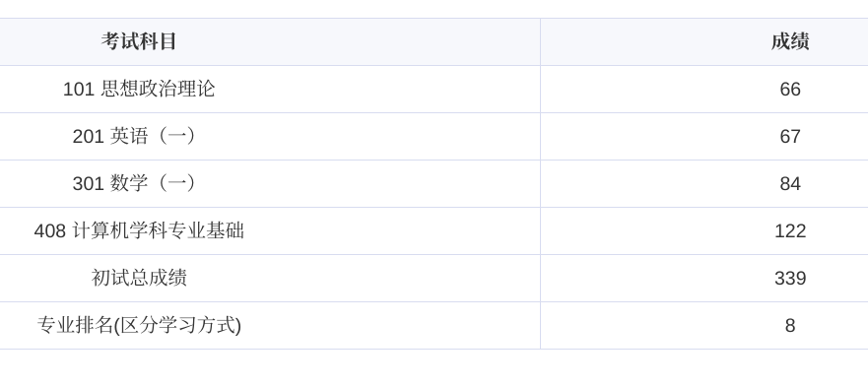Select the 101 思想政治理论 subject cell
Screen dimensions: 868x387
138,90
